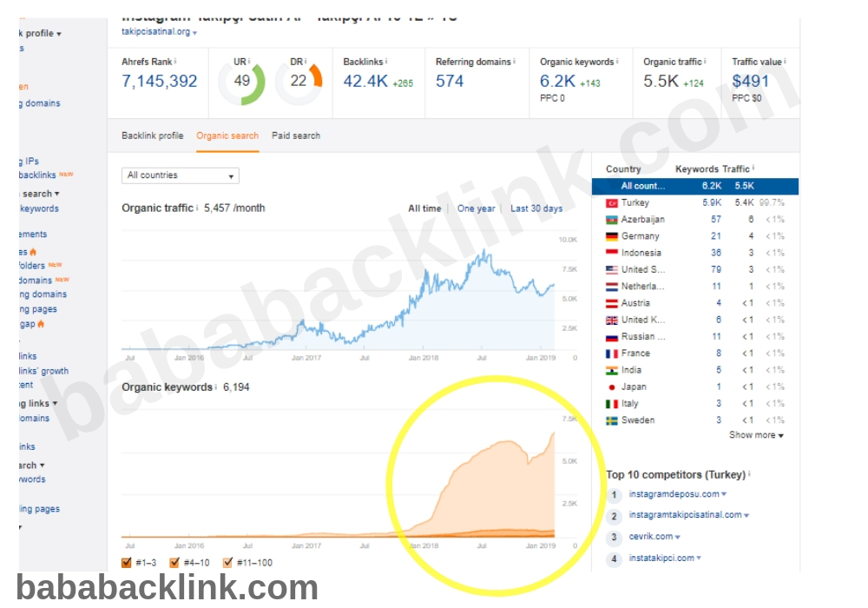The height and width of the screenshot is (608, 868).
Task: Click info icon beside Backlinks header
Action: pyautogui.click(x=386, y=62)
